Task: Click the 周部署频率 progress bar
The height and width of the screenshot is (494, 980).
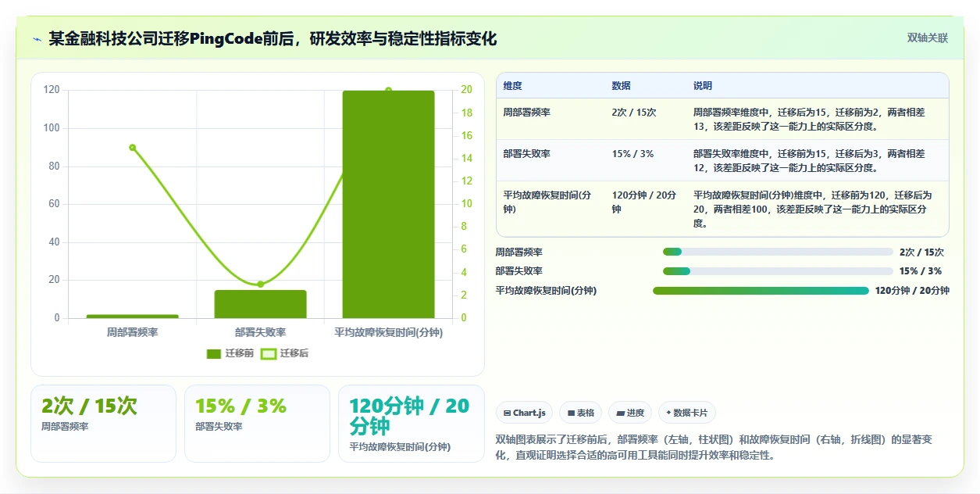Action: (778, 252)
